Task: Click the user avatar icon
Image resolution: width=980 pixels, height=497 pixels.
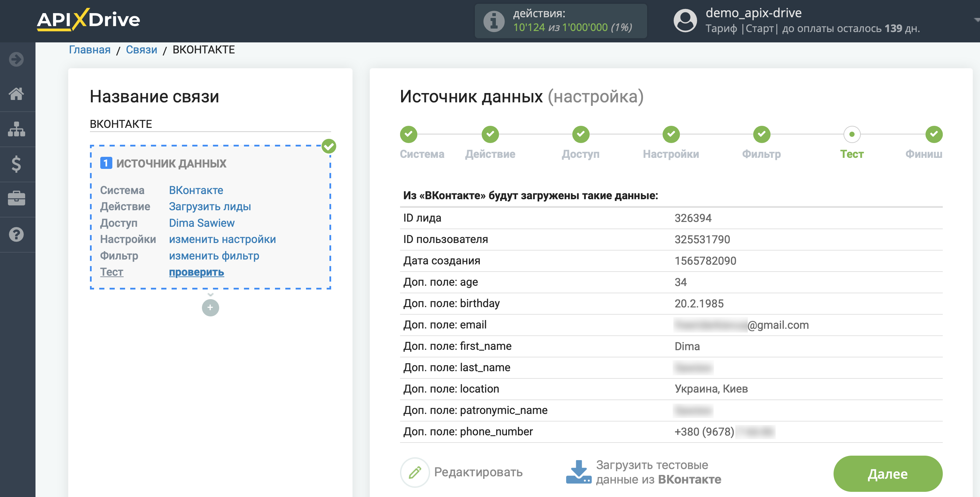Action: [x=685, y=21]
